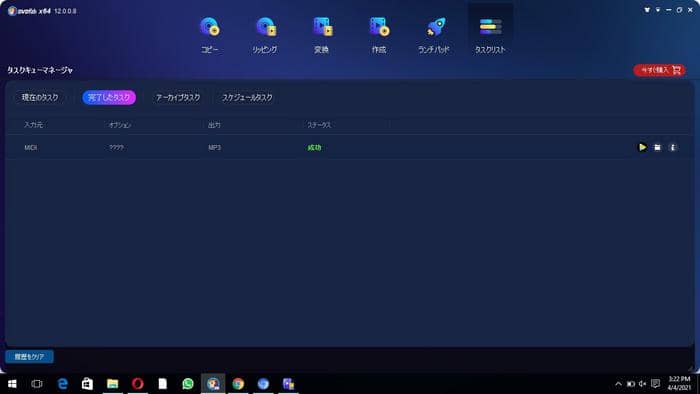Open the リッピング (Ripper) module
700x394 pixels.
coord(265,35)
